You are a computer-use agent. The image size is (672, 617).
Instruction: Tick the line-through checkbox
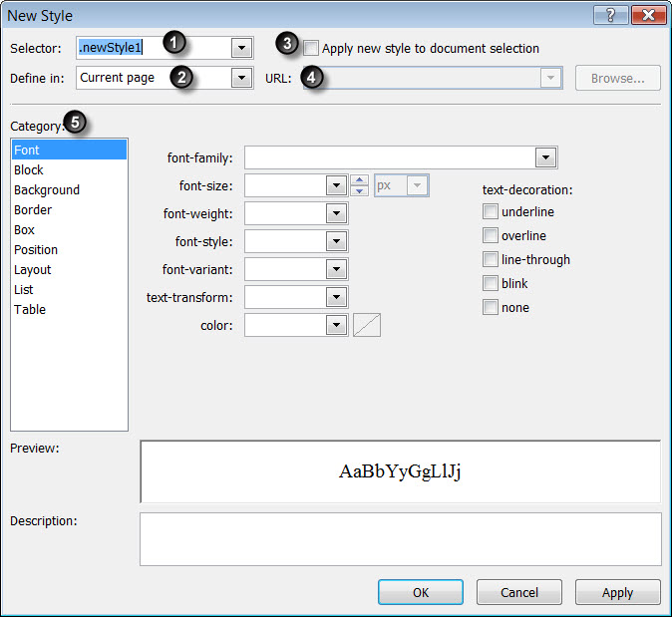tap(491, 259)
